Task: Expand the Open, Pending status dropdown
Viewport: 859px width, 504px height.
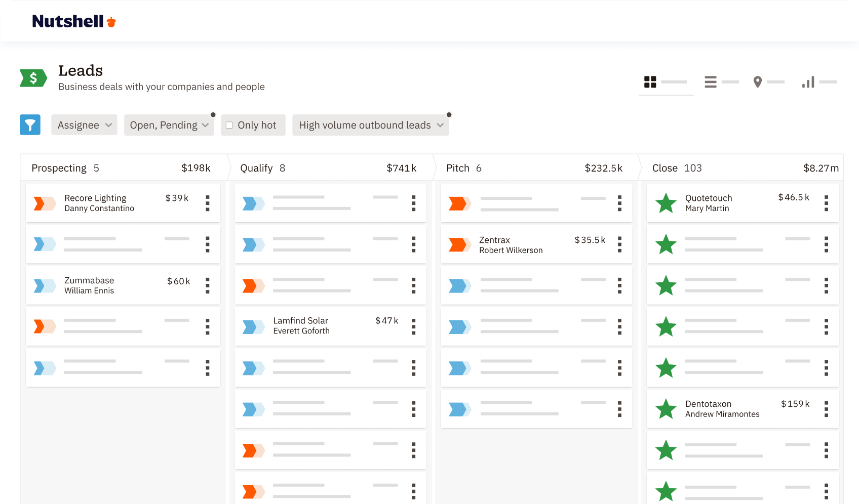Action: pyautogui.click(x=169, y=124)
